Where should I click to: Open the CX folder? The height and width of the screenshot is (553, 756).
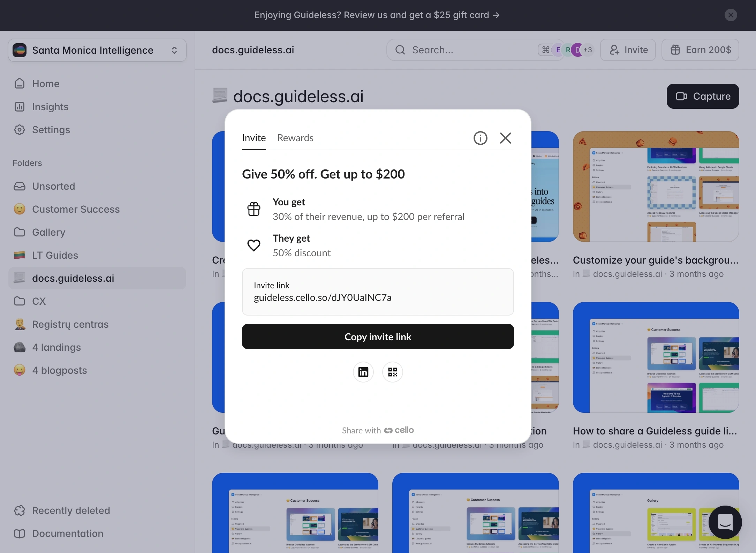pos(97,301)
